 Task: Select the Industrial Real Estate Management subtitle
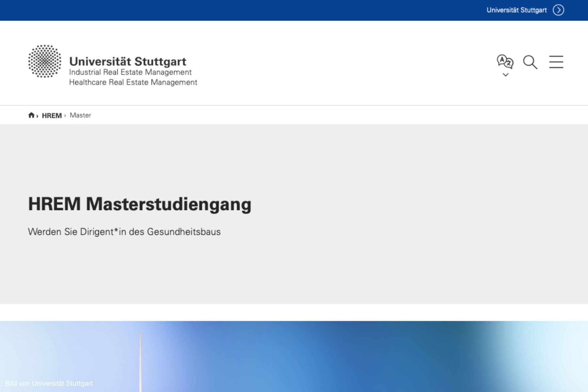130,72
